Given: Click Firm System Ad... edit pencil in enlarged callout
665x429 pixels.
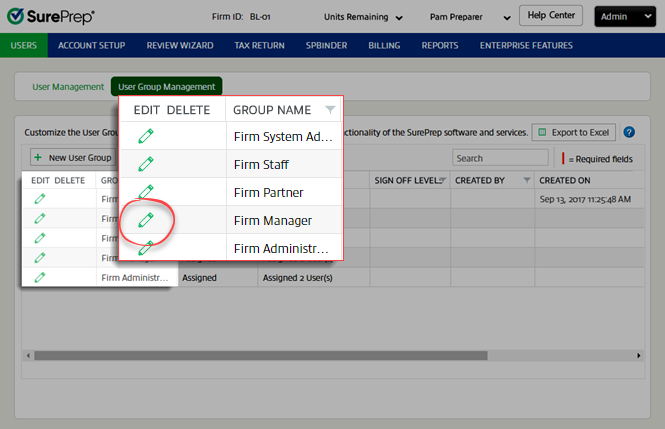Looking at the screenshot, I should (146, 136).
